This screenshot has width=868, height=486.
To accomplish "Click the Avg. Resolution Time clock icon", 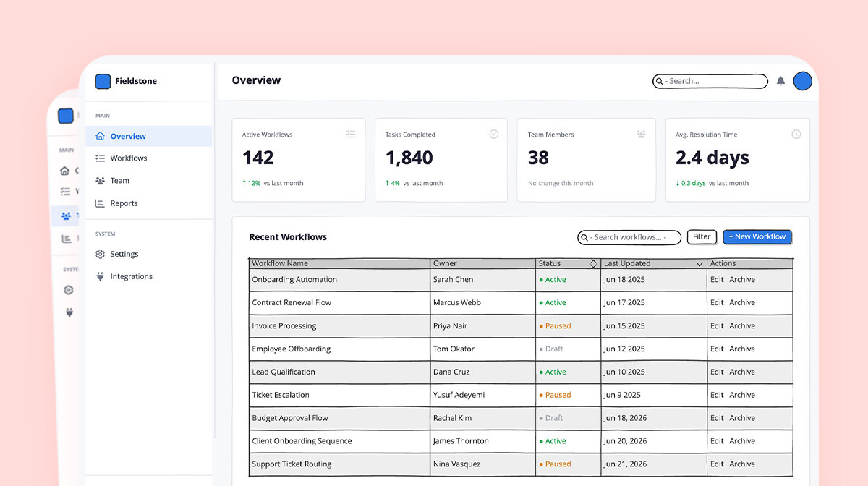I will click(x=796, y=134).
